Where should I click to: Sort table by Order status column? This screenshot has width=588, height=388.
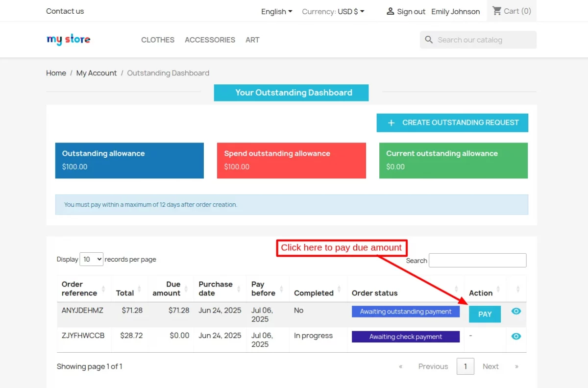tap(456, 289)
